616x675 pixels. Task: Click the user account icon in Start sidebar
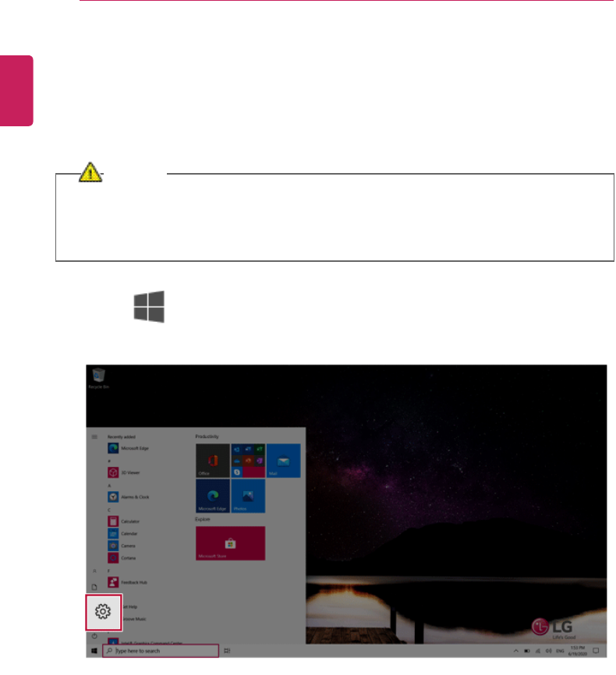coord(94,571)
